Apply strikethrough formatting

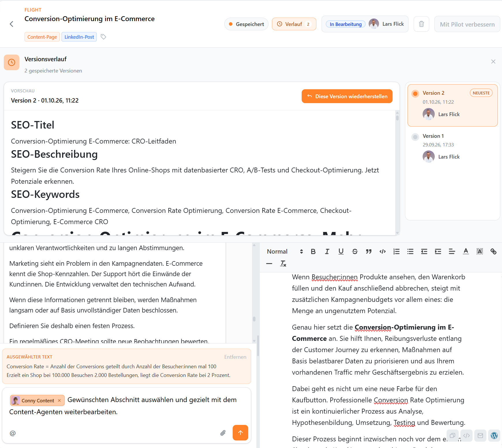tap(355, 251)
